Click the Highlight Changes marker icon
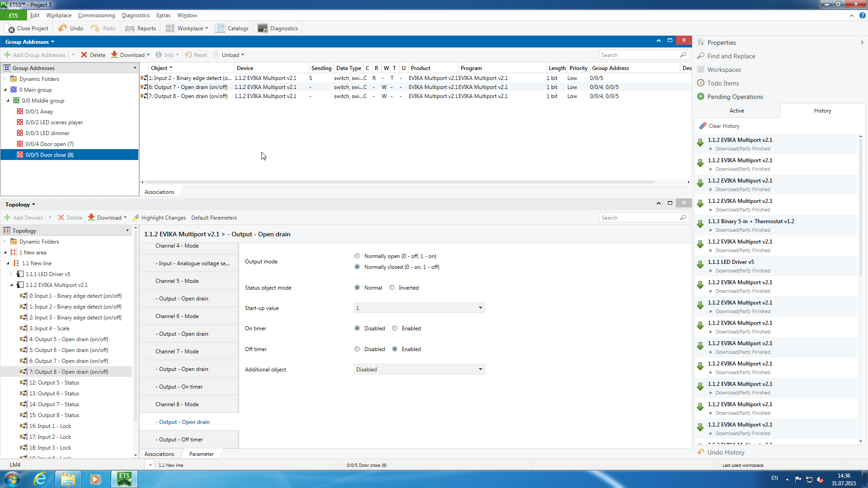This screenshot has width=868, height=488. (136, 217)
